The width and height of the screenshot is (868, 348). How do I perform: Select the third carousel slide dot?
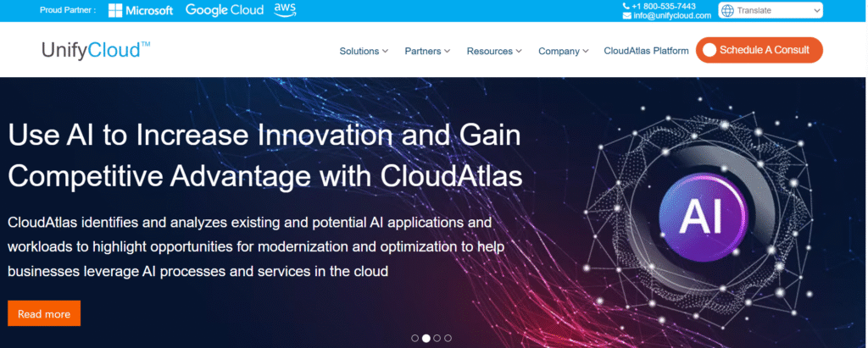(x=437, y=338)
